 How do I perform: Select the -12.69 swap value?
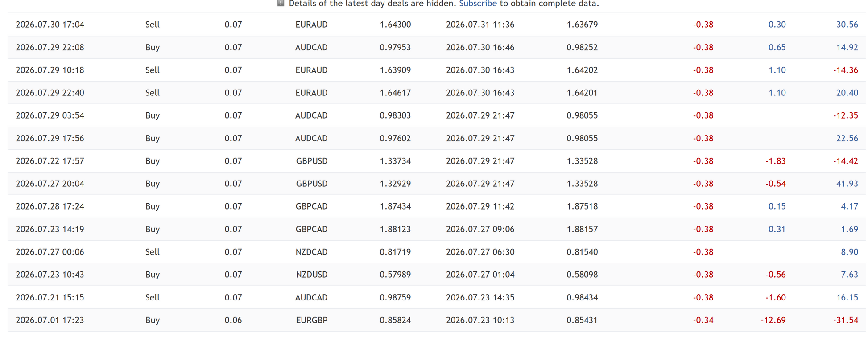[x=773, y=320]
